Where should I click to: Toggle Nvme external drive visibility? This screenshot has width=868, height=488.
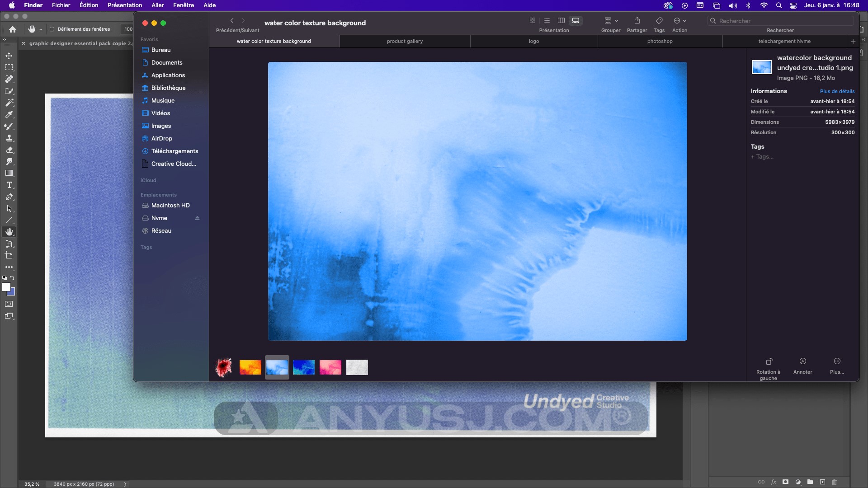(198, 217)
